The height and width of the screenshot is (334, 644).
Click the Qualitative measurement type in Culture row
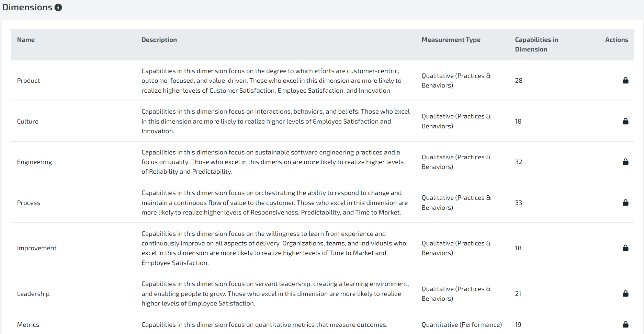(x=456, y=121)
